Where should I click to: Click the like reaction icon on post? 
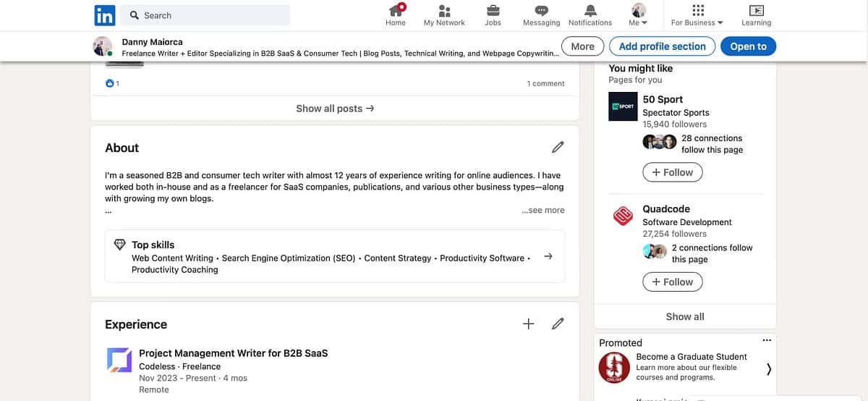coord(110,83)
